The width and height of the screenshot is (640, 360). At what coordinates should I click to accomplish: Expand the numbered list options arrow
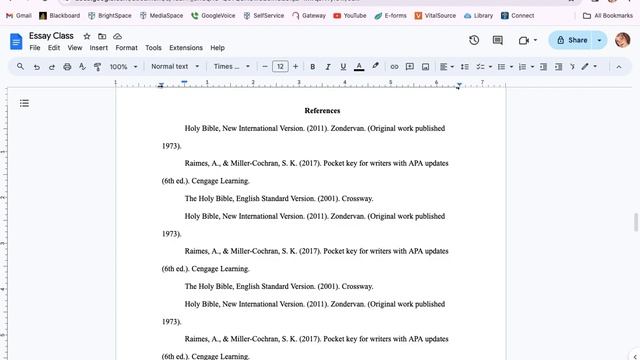click(532, 67)
